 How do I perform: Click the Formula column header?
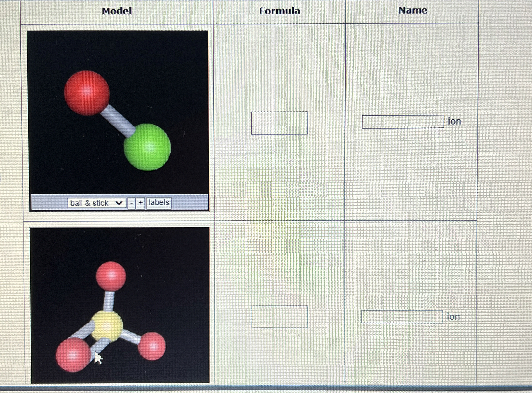[279, 11]
